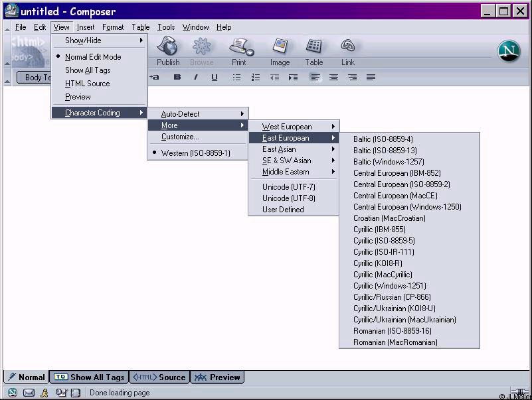Open Mail from the status bar envelope icon
Viewport: 532px width, 400px height.
point(29,393)
